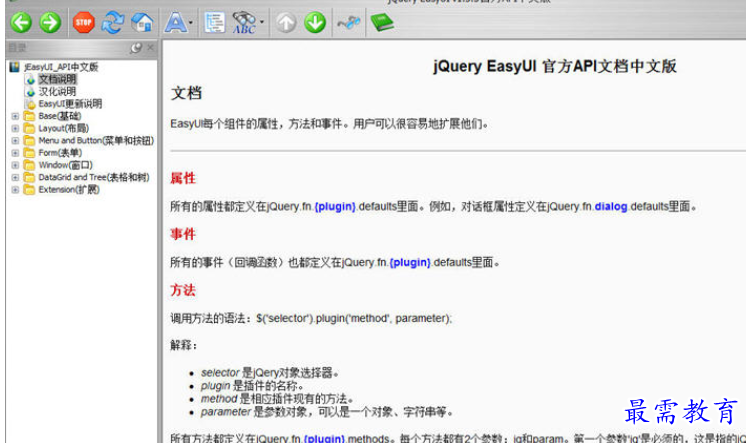This screenshot has height=443, width=746.
Task: Expand the Layout(布局) folder
Action: [15, 128]
